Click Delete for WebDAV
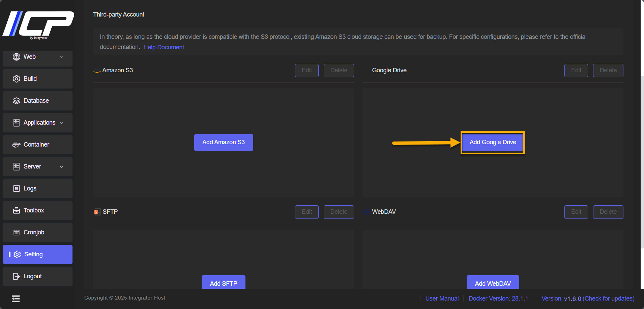644x309 pixels. click(608, 212)
